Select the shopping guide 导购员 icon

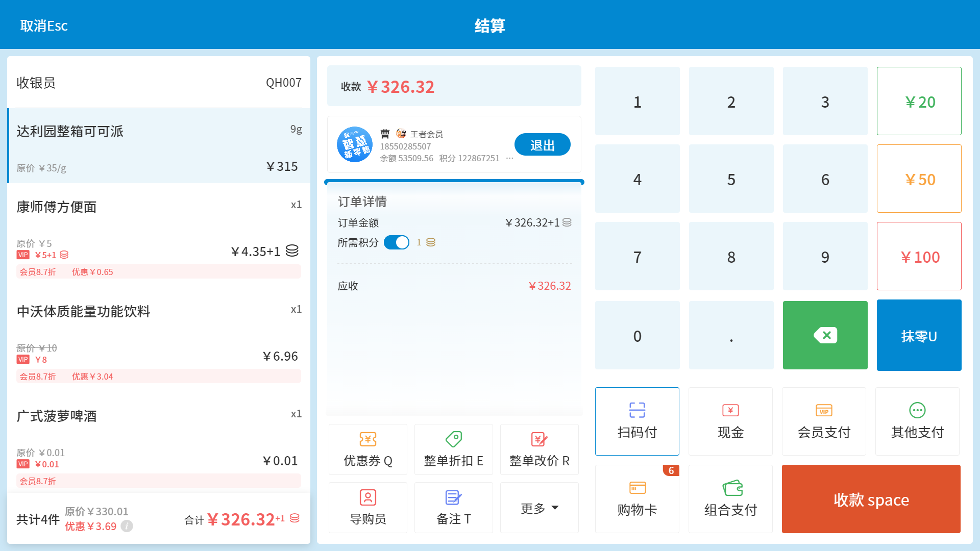click(367, 497)
